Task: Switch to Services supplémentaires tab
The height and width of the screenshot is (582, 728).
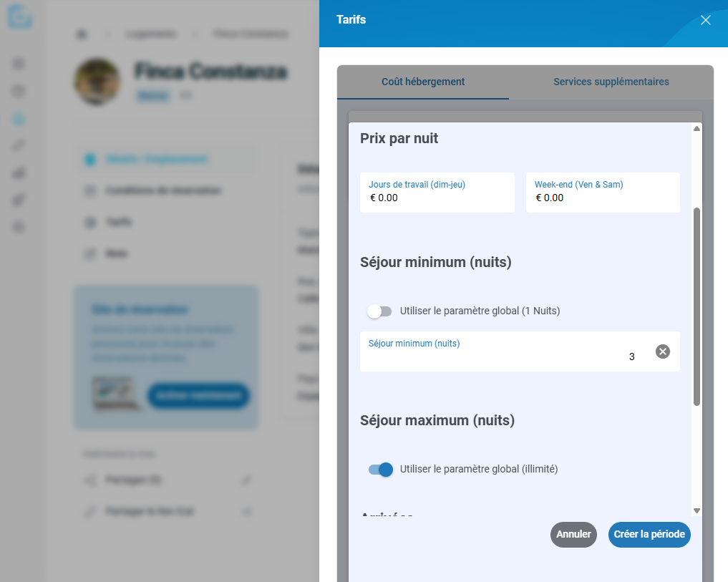Action: coord(611,82)
